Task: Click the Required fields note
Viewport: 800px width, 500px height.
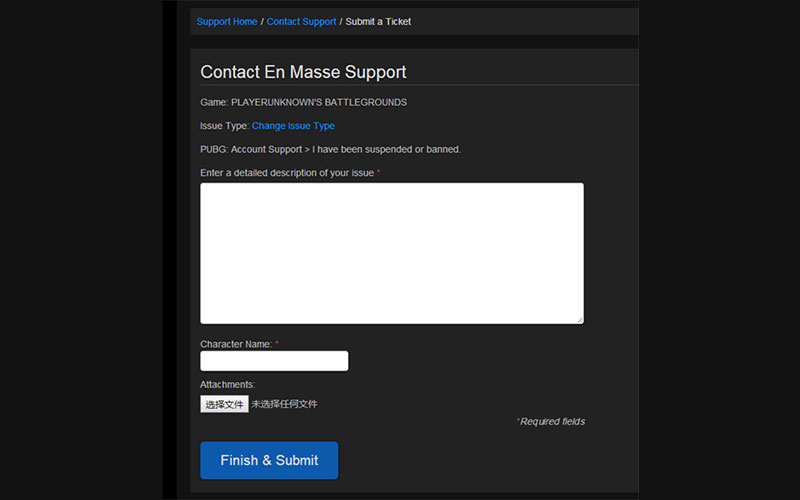Action: pyautogui.click(x=552, y=422)
